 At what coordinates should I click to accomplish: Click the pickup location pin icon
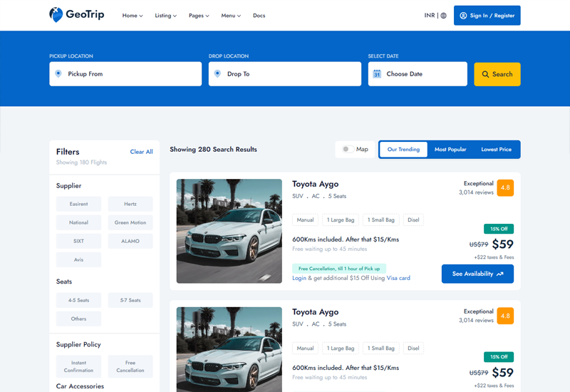[x=58, y=73]
